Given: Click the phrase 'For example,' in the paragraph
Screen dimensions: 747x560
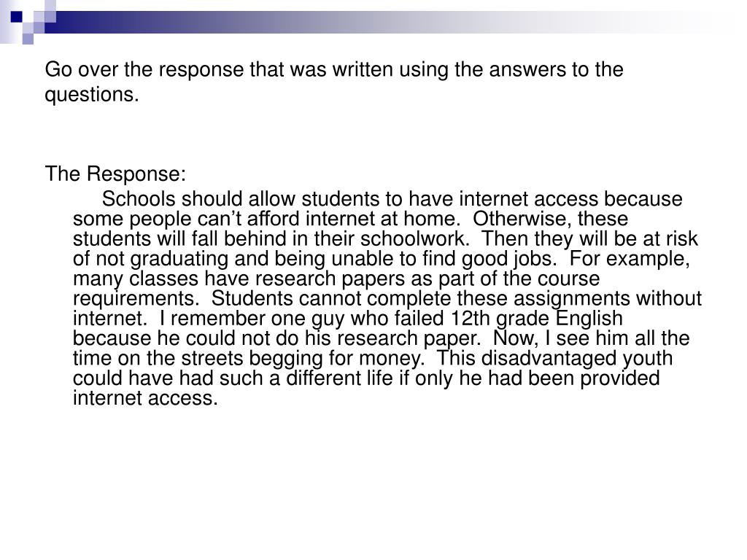Looking at the screenshot, I should pyautogui.click(x=630, y=259).
